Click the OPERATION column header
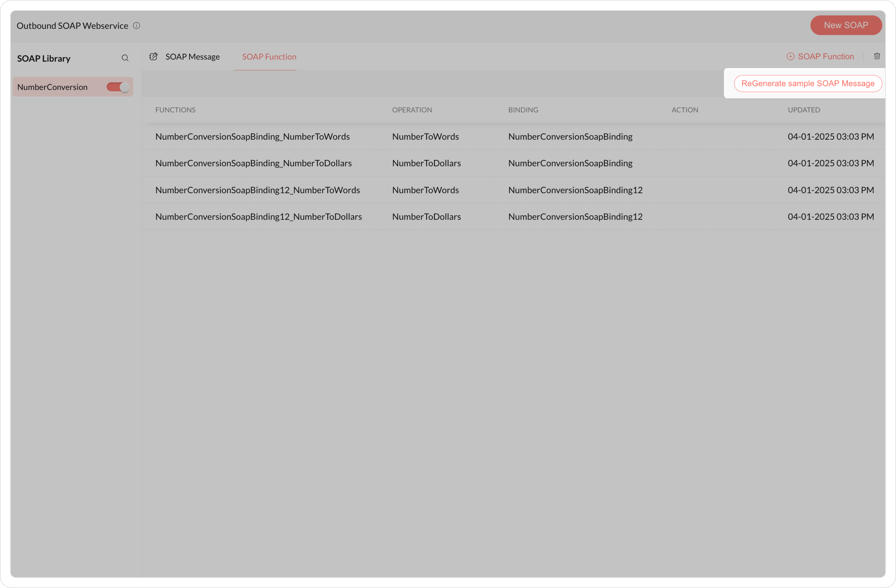The image size is (896, 588). click(x=412, y=110)
